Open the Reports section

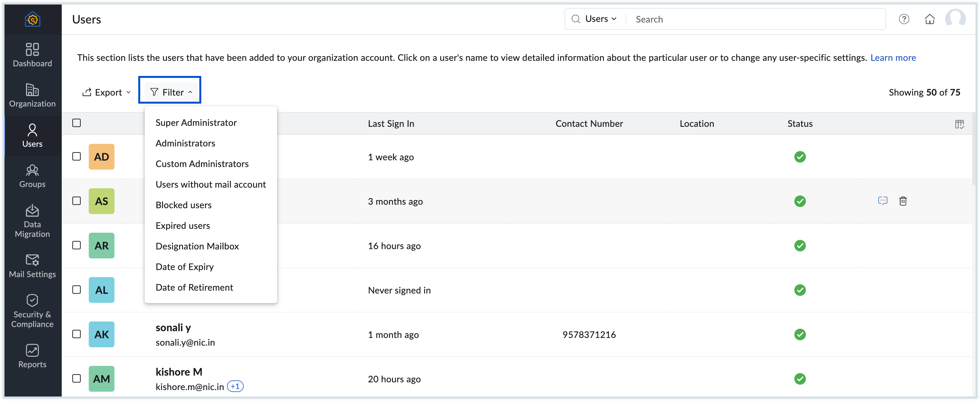click(32, 355)
